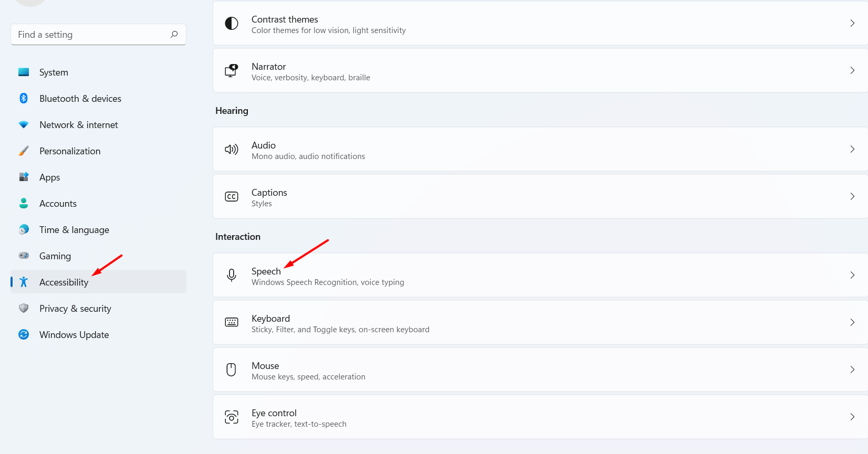Expand the Contrast themes chevron
The image size is (868, 454).
(x=852, y=23)
